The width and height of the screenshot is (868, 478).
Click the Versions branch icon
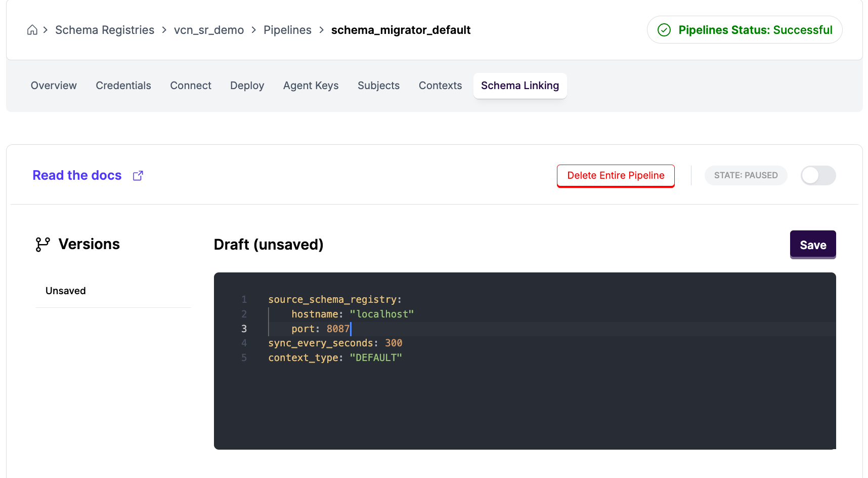(42, 245)
